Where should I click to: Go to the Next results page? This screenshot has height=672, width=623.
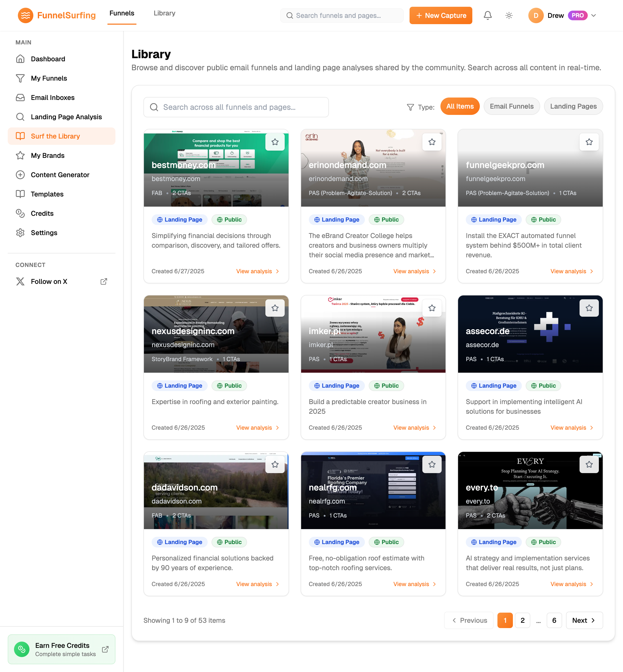click(584, 620)
